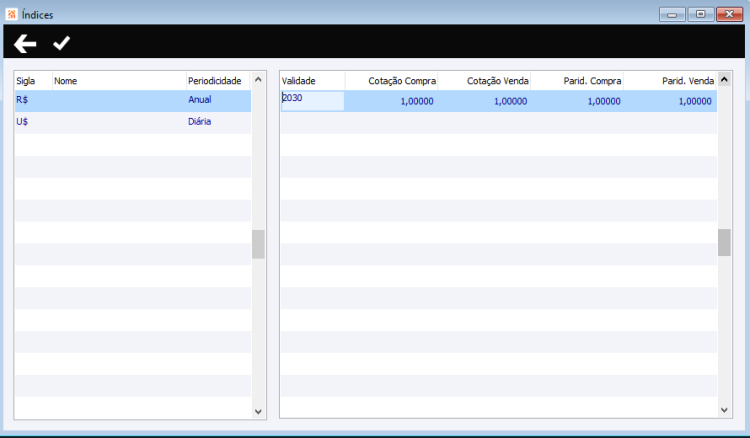The height and width of the screenshot is (438, 750).
Task: Click the Índices window app icon
Action: click(x=11, y=14)
